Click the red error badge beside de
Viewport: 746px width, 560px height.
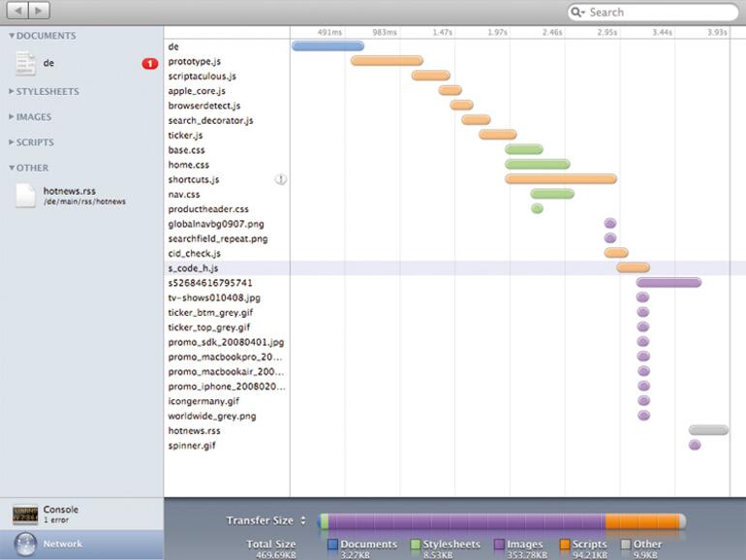pos(149,64)
